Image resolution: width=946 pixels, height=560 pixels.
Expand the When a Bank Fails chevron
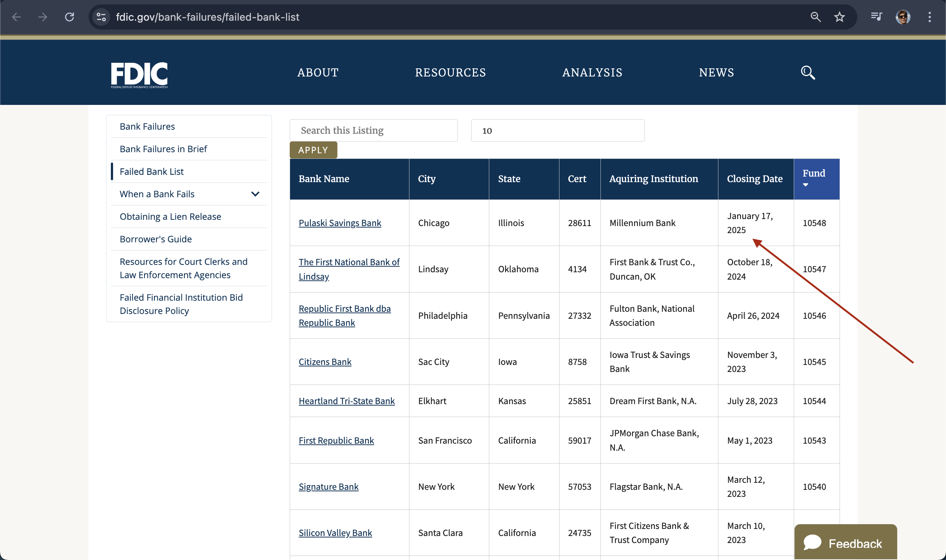click(x=255, y=194)
